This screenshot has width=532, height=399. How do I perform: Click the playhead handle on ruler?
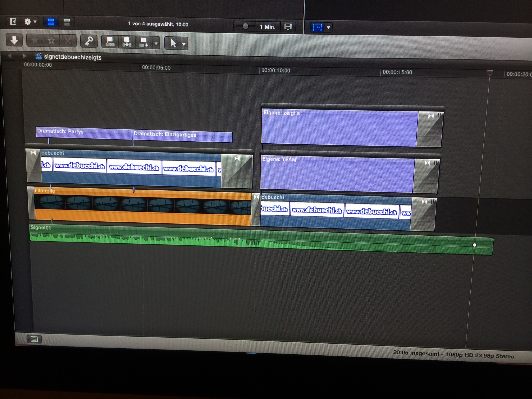coord(490,73)
